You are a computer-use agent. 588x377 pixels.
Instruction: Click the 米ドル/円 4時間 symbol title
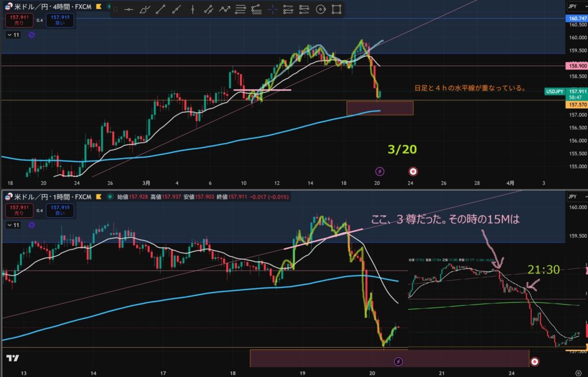[x=47, y=6]
